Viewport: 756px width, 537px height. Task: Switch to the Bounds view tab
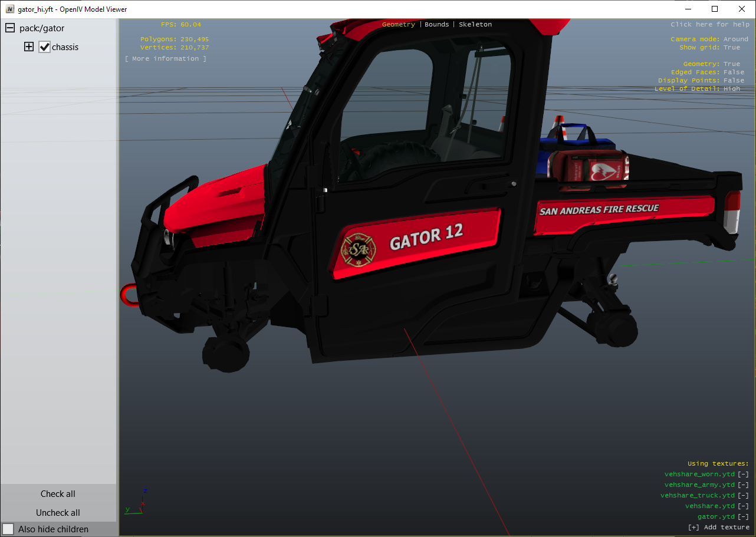coord(436,24)
